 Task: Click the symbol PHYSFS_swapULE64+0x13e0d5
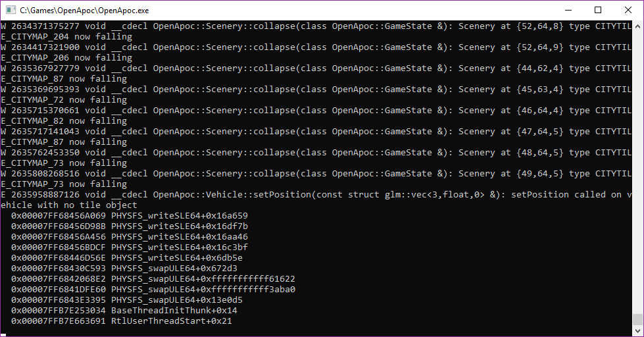point(177,299)
